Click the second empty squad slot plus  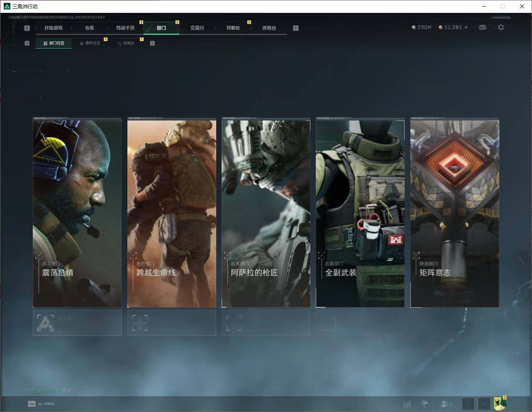point(484,404)
